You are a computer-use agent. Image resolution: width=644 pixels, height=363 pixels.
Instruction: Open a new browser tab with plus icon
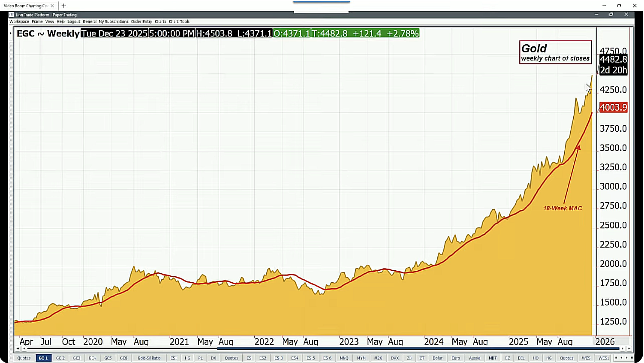(x=63, y=6)
